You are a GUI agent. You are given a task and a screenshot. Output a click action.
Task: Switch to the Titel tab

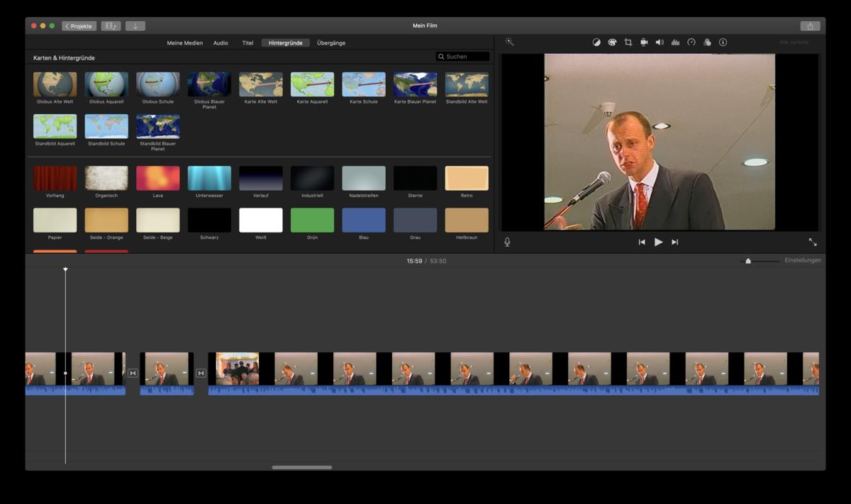point(247,43)
